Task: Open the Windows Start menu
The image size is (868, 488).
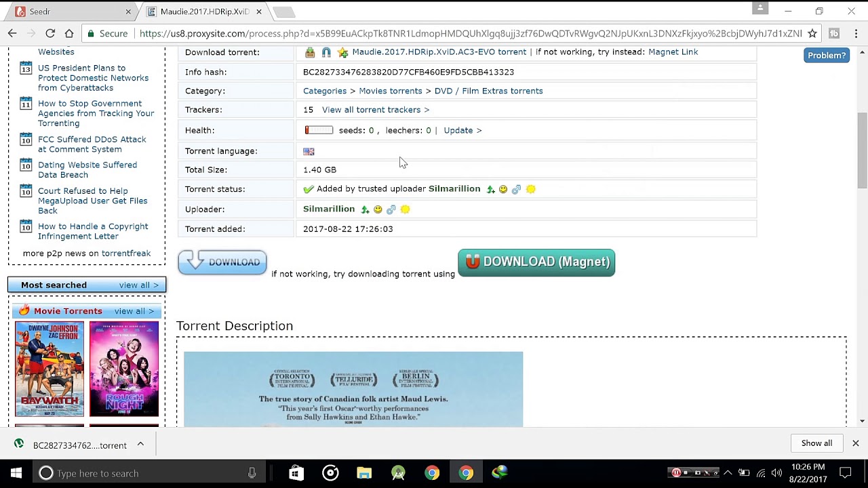Action: pyautogui.click(x=16, y=473)
